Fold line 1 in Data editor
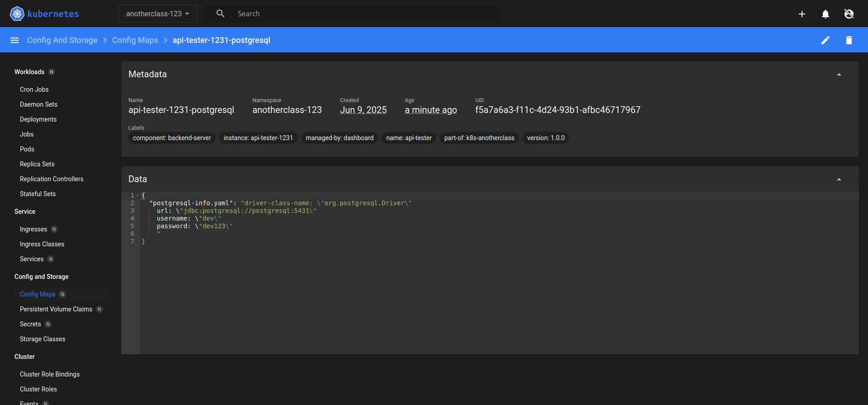This screenshot has height=405, width=868. [137, 196]
